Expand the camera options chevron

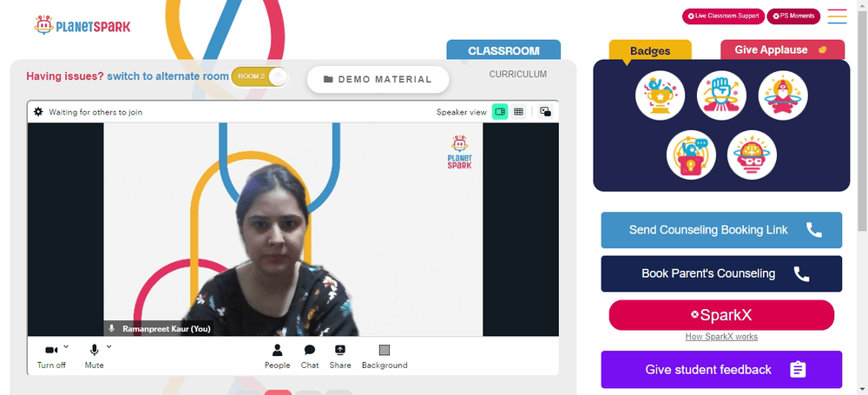(66, 346)
